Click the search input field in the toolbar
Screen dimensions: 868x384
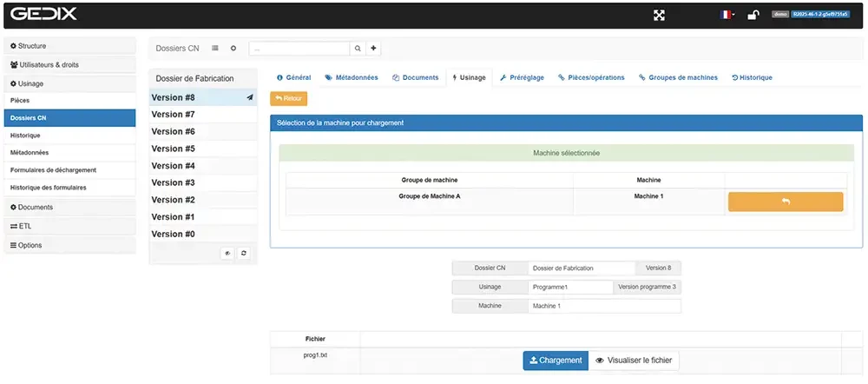pos(299,49)
